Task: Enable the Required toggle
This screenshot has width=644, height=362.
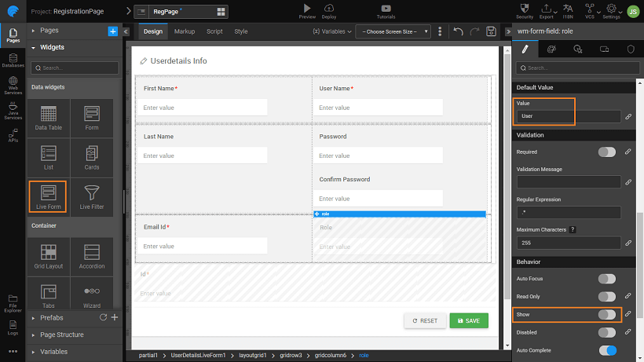Action: click(606, 152)
